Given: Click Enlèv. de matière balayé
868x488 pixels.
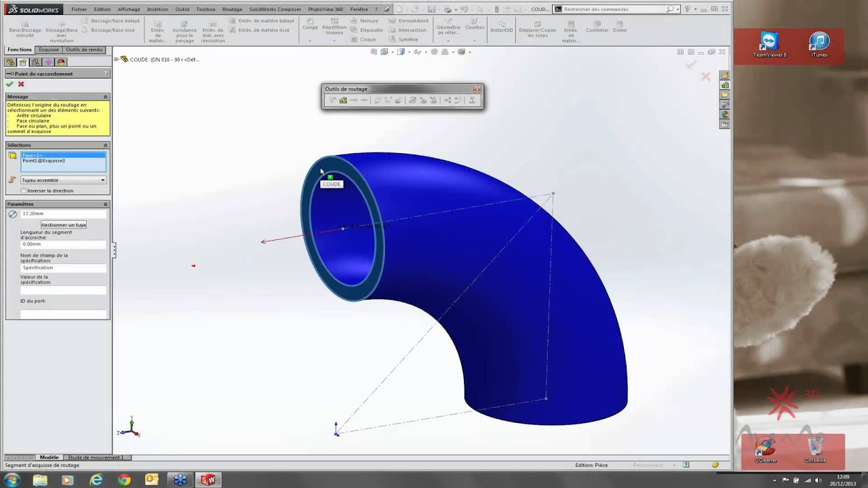Looking at the screenshot, I should [262, 21].
